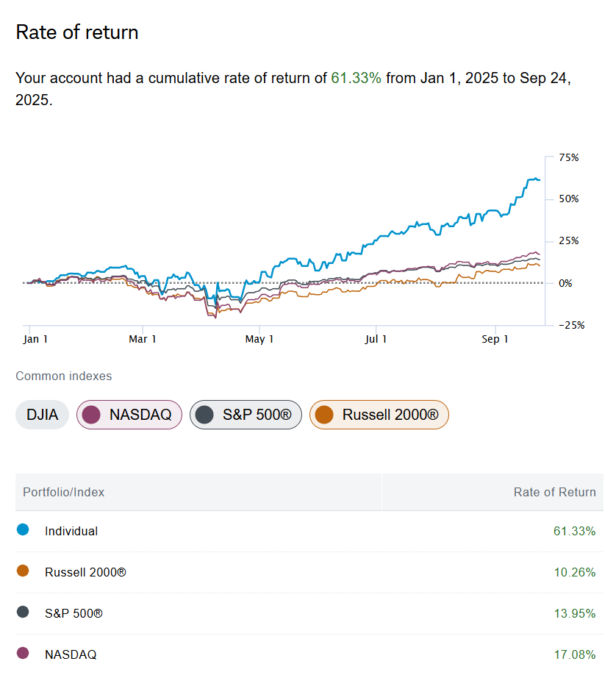Screen dimensions: 616x675
Task: Select the Individual row label
Action: click(71, 531)
